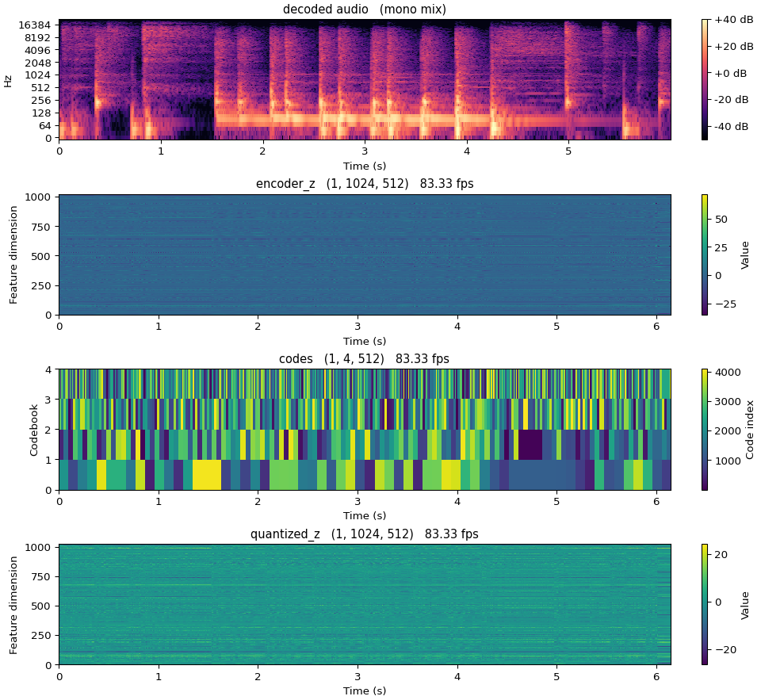Click the decoded audio spectrogram image

click(x=365, y=79)
